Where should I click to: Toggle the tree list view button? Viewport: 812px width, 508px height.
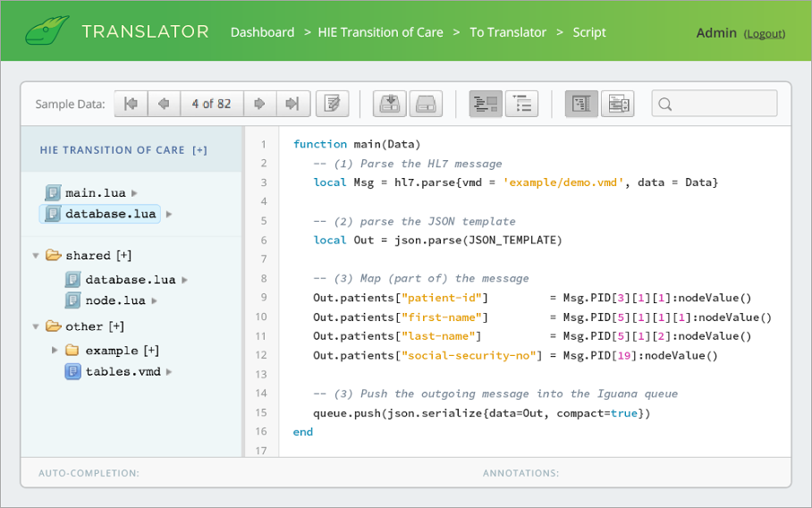click(x=521, y=104)
